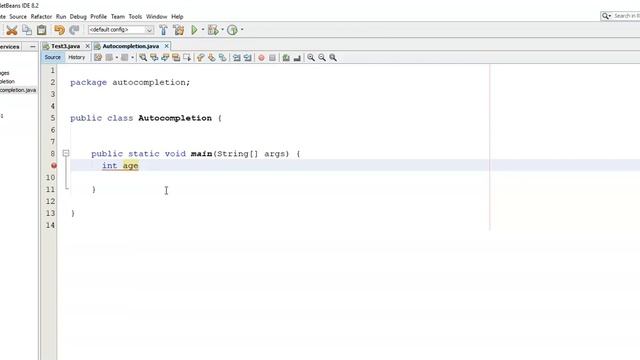The width and height of the screenshot is (640, 360).
Task: Click the Search input field
Action: 626,16
